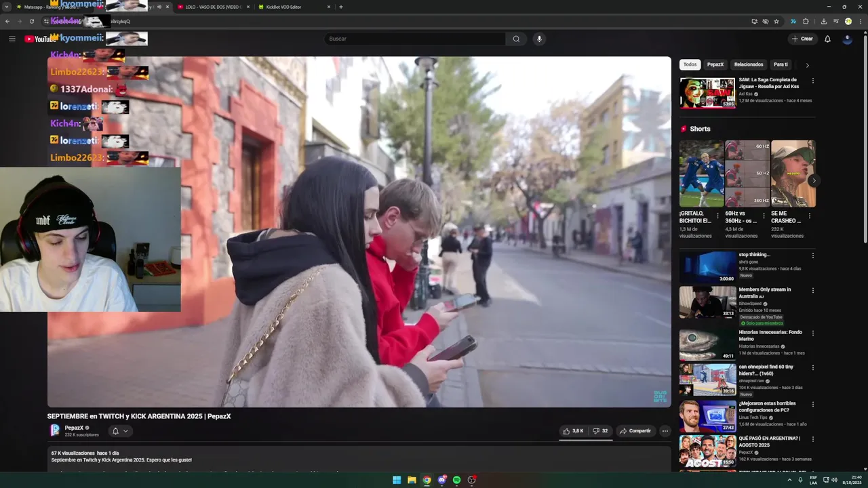This screenshot has width=868, height=488.
Task: Open Chrome media controls icon
Action: pyautogui.click(x=835, y=21)
